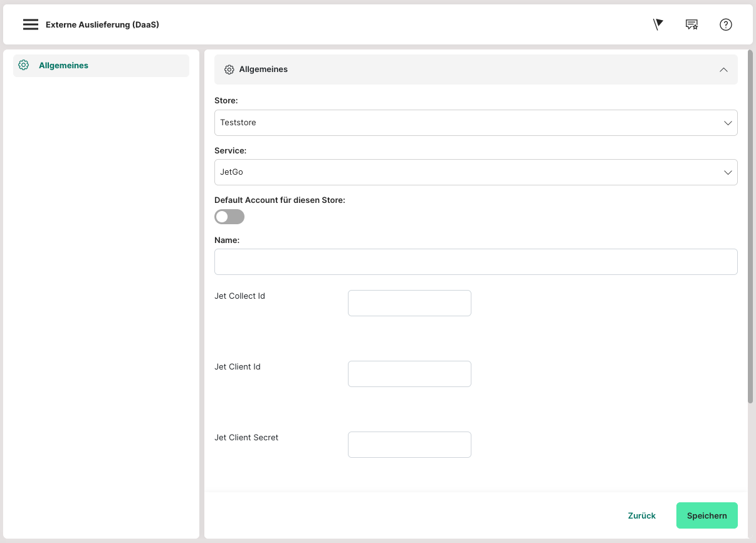Click the gear icon in sidebar
The height and width of the screenshot is (543, 756).
pyautogui.click(x=24, y=65)
